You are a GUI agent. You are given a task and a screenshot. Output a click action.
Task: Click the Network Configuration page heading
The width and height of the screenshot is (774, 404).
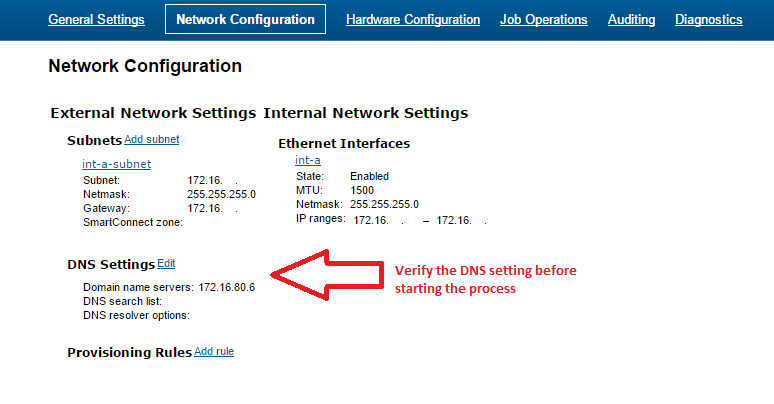pyautogui.click(x=145, y=66)
